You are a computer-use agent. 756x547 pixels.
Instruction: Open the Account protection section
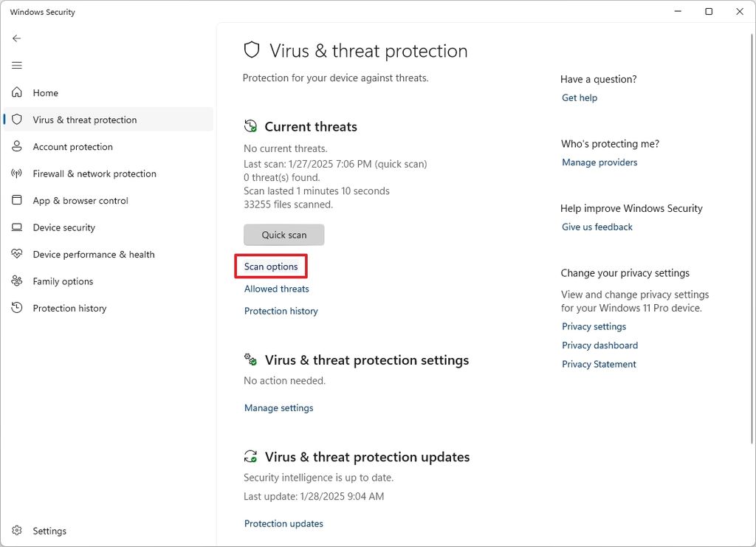(72, 146)
